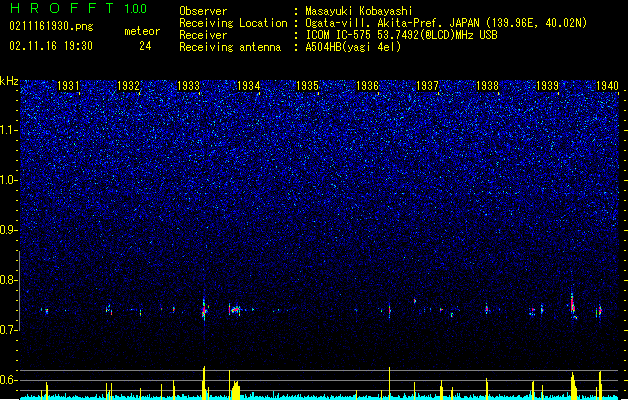Screen dimensions: 629x400
Task: Click the observer name Masayuki Kobayashi
Action: [x=359, y=11]
